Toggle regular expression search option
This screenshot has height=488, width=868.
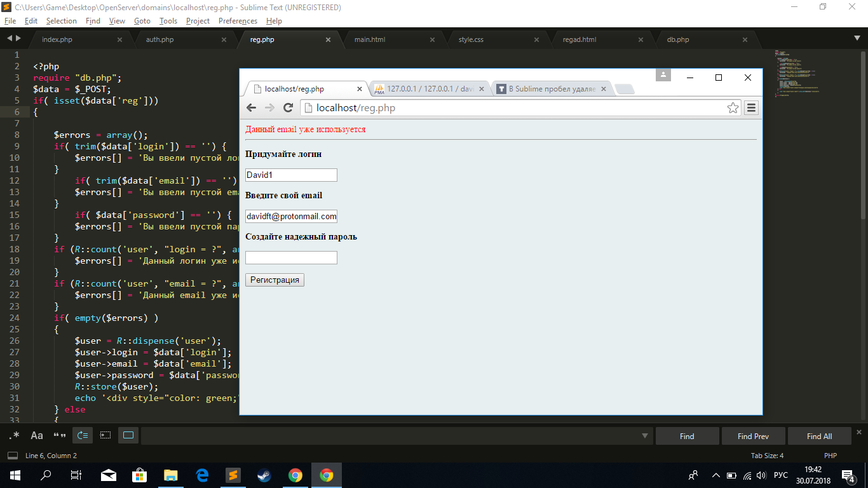click(x=14, y=435)
